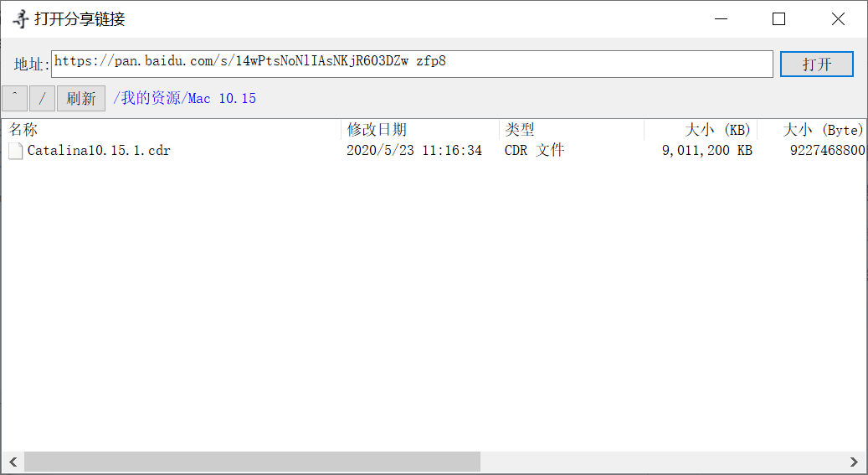Select the Catalina10.15.1.cdr file icon
The height and width of the screenshot is (475, 868).
pos(16,151)
